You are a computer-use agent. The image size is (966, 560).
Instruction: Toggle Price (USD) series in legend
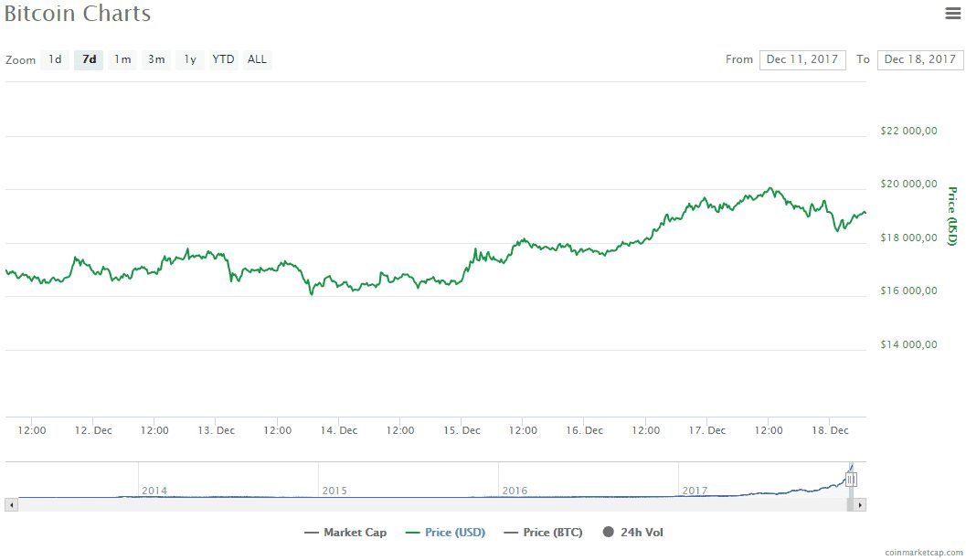pos(445,533)
